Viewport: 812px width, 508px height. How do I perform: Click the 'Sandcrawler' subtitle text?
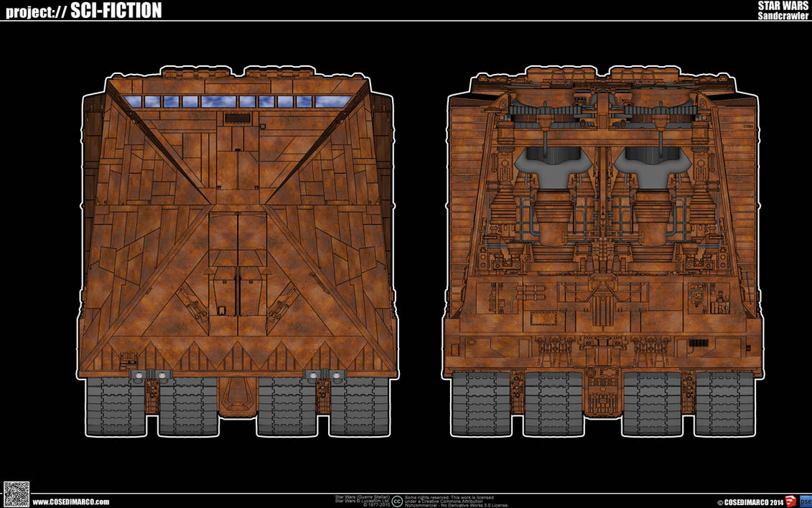(783, 16)
